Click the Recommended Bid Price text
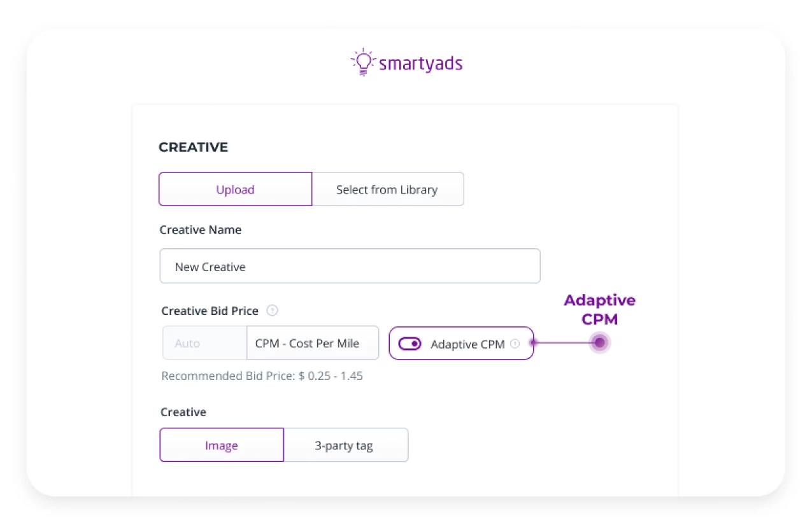 (262, 376)
